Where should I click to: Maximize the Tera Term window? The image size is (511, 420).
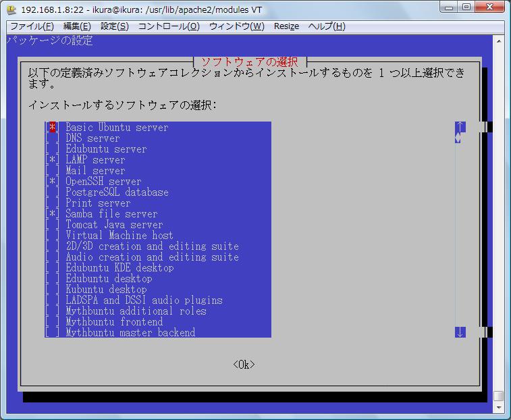click(x=466, y=7)
